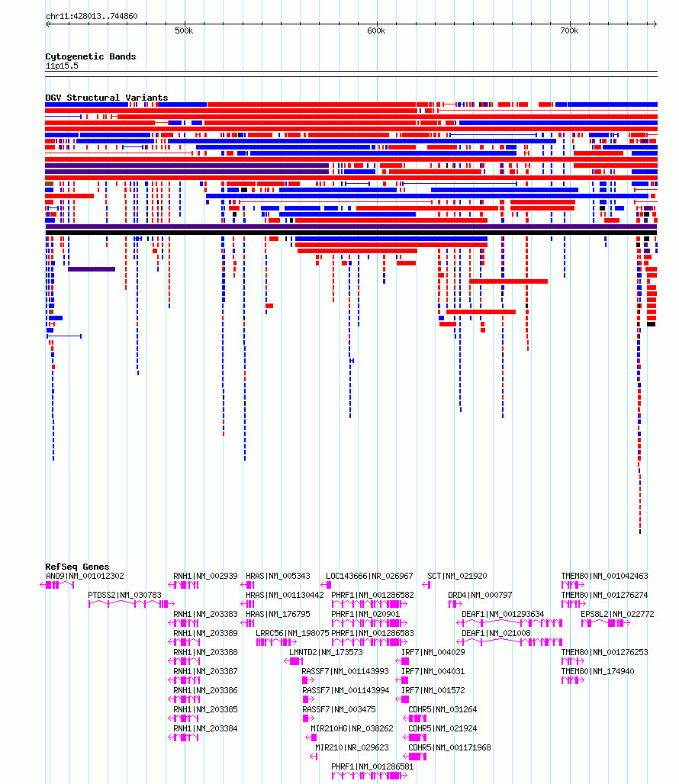Open RNH1|NM_203385 transcript label
This screenshot has width=679, height=784.
pyautogui.click(x=205, y=709)
